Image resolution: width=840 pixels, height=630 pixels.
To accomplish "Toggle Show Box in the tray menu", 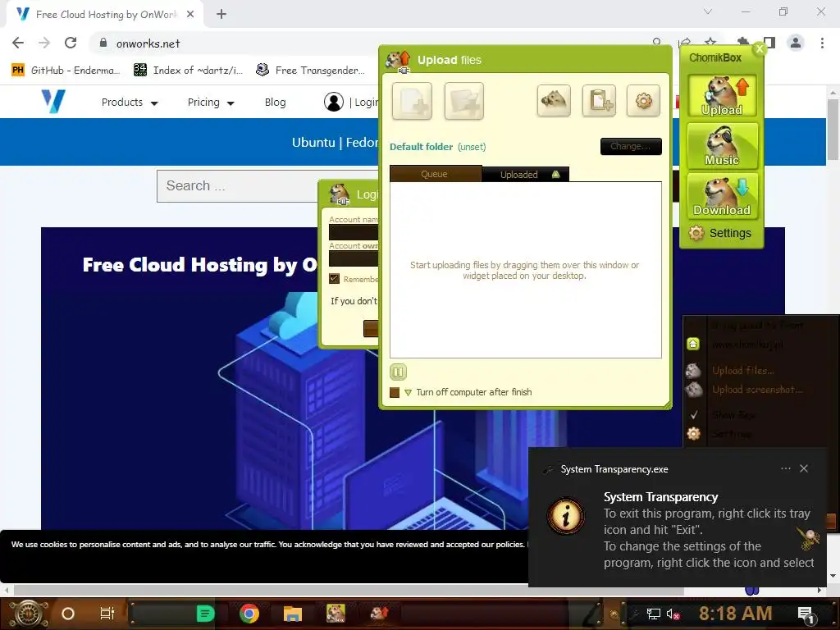I will pos(733,414).
